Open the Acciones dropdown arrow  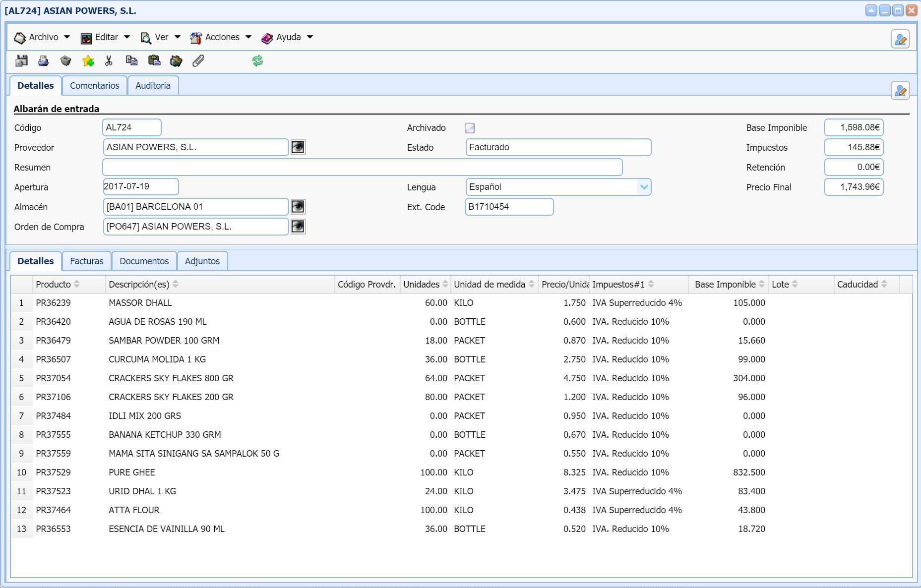[x=248, y=37]
